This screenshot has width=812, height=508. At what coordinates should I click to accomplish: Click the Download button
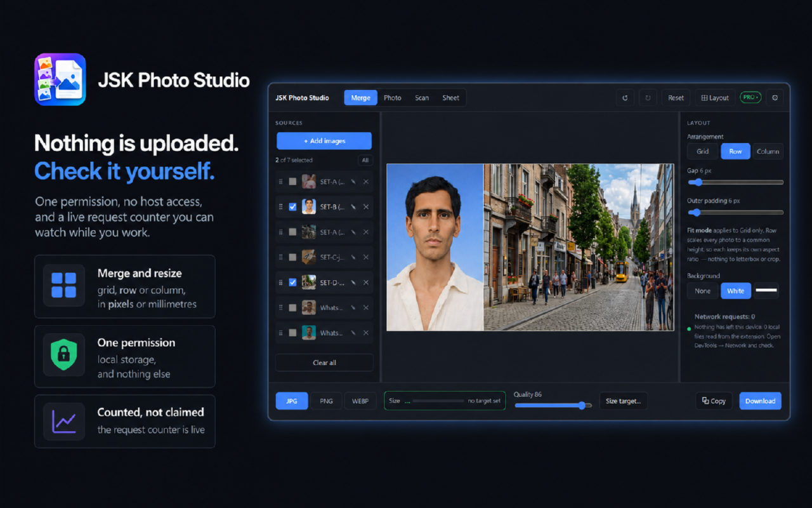point(761,401)
